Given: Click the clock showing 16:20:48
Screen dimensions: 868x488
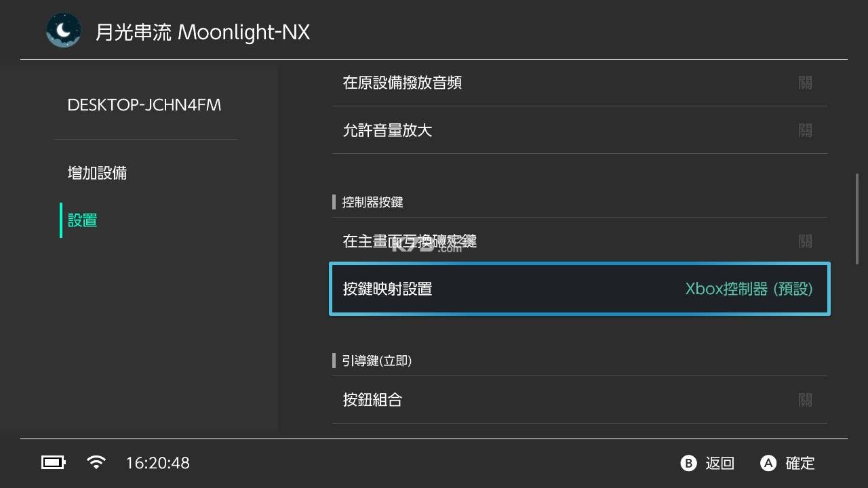Looking at the screenshot, I should click(x=157, y=463).
